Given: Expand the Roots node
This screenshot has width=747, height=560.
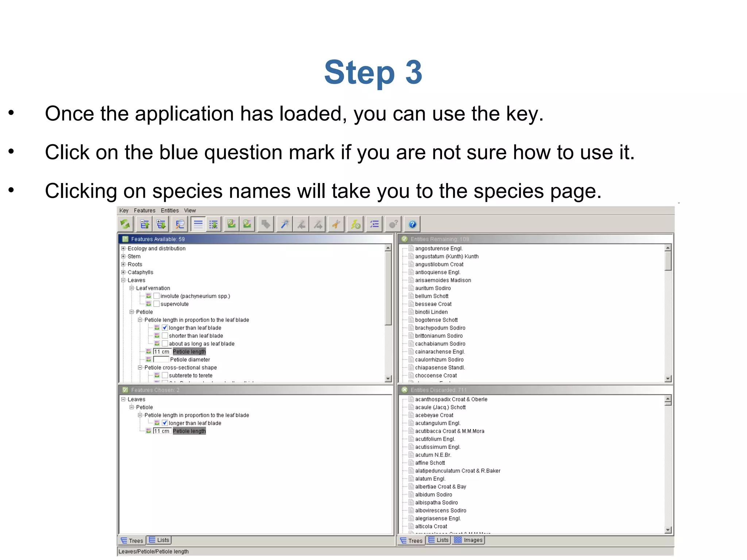Looking at the screenshot, I should [123, 264].
